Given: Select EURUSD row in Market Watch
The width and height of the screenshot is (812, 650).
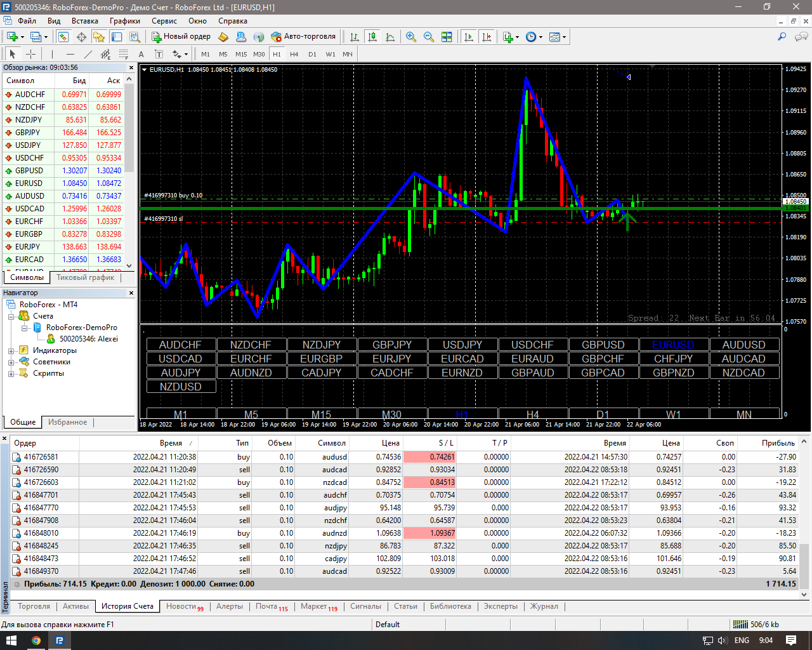Looking at the screenshot, I should tap(63, 183).
